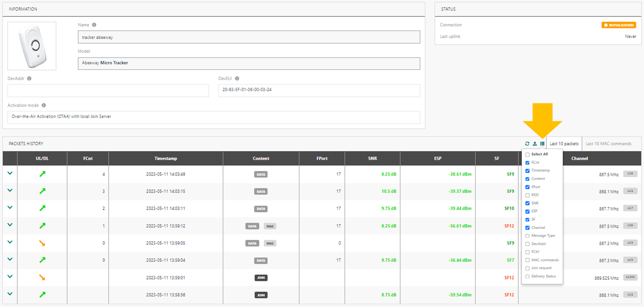Click the Abeeway Micro Tracker device thumbnail
The width and height of the screenshot is (644, 307).
(x=32, y=46)
